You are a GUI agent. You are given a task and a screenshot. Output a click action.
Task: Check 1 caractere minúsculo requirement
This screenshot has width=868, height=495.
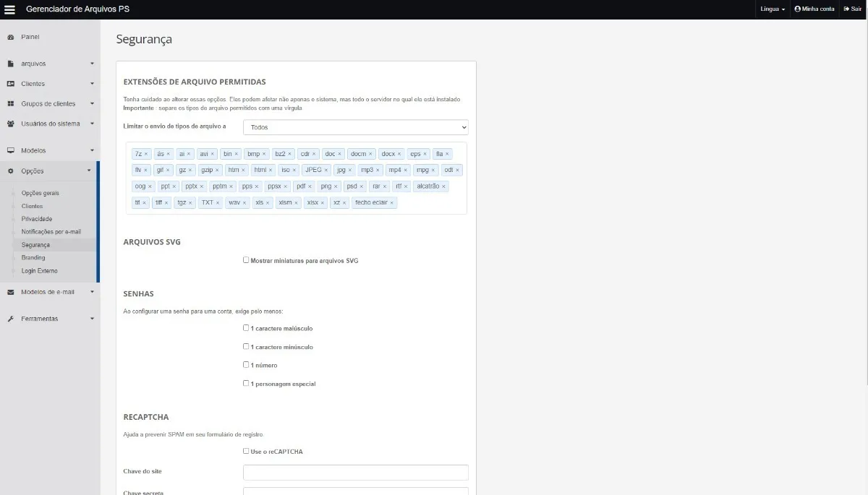246,346
